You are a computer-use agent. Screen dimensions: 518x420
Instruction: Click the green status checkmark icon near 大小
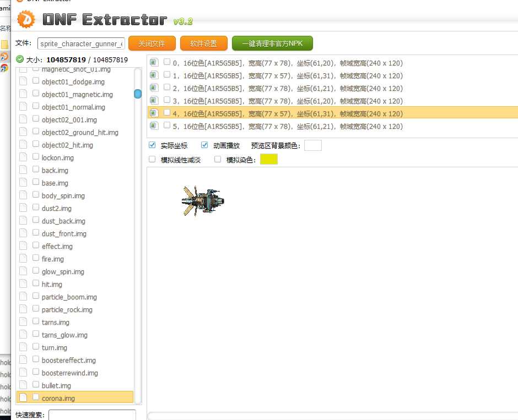coord(20,59)
